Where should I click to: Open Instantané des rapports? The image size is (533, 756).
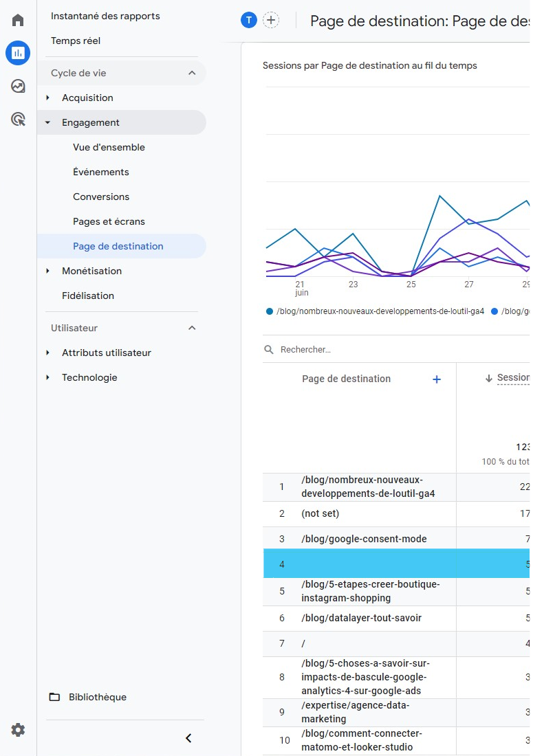tap(105, 15)
